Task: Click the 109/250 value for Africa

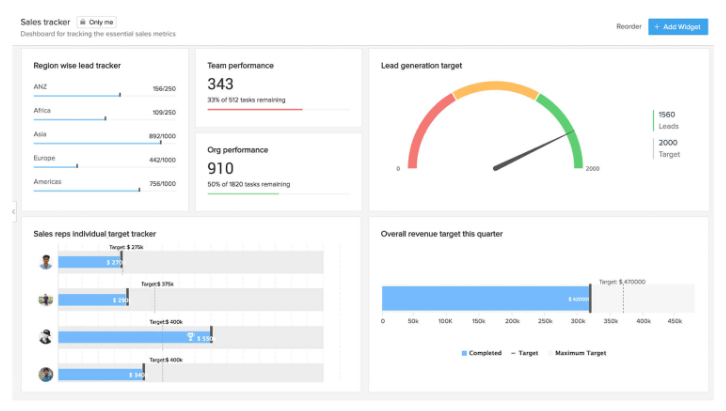Action: coord(164,112)
